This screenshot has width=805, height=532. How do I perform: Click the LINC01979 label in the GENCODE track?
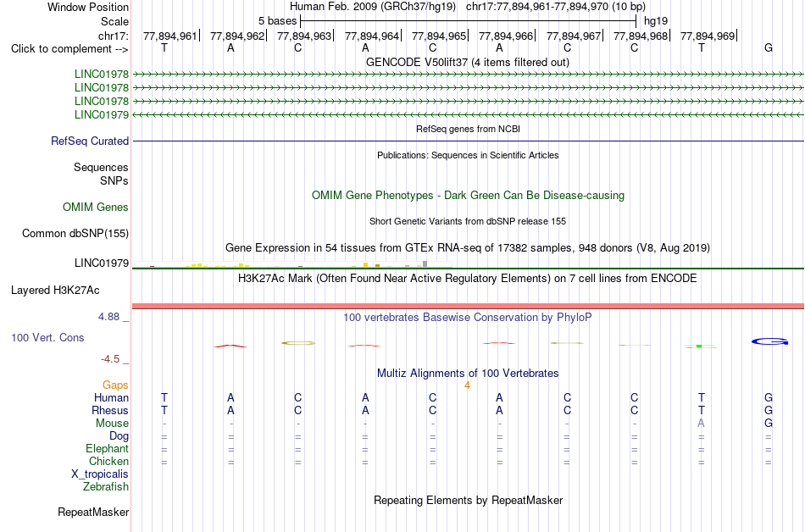pos(102,114)
